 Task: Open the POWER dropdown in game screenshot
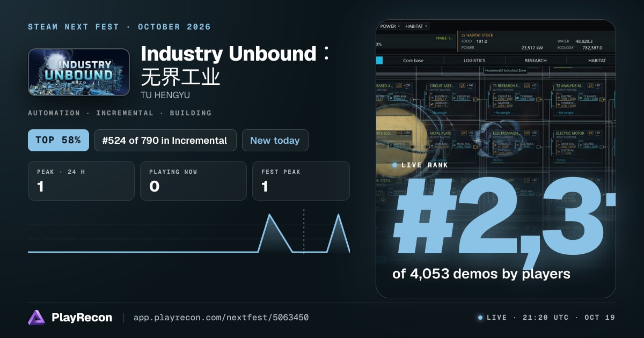pyautogui.click(x=390, y=26)
